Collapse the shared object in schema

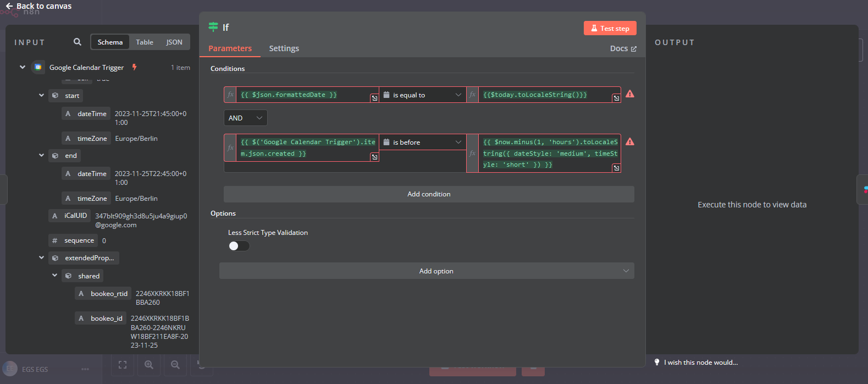54,275
